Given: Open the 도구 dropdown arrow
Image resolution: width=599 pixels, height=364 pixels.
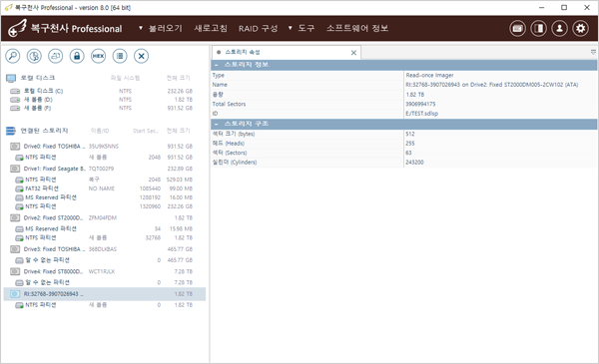Looking at the screenshot, I should (290, 28).
